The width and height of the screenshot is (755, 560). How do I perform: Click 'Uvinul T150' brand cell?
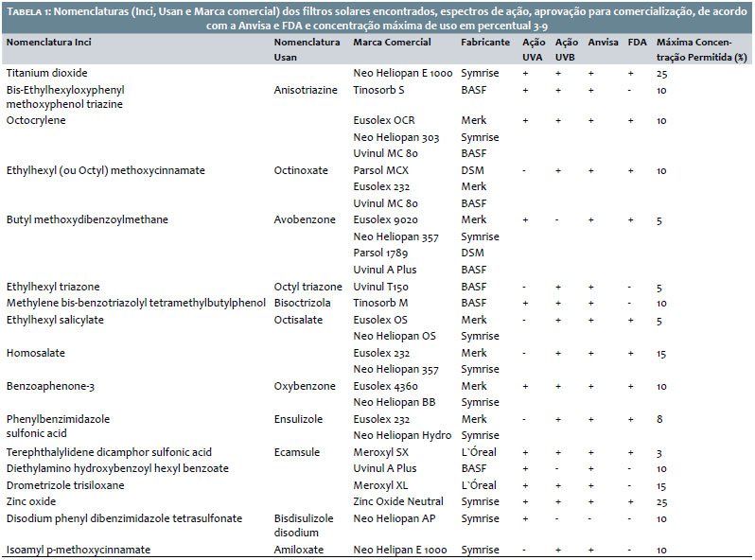point(380,287)
